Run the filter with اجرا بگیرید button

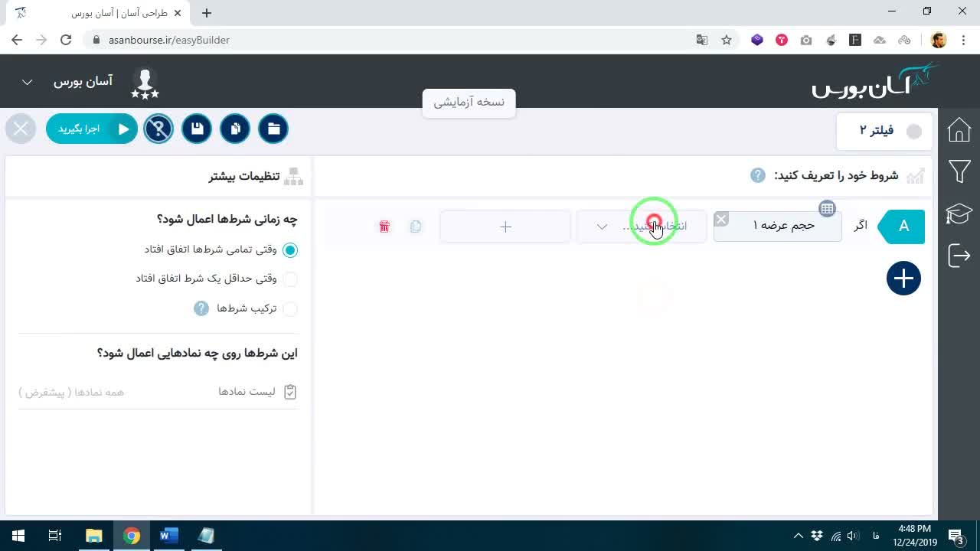click(92, 129)
